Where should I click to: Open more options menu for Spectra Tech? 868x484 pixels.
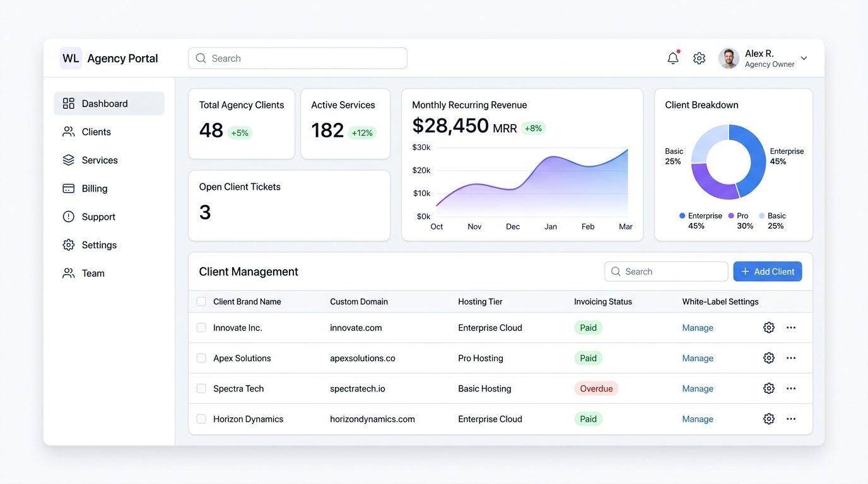click(x=791, y=389)
